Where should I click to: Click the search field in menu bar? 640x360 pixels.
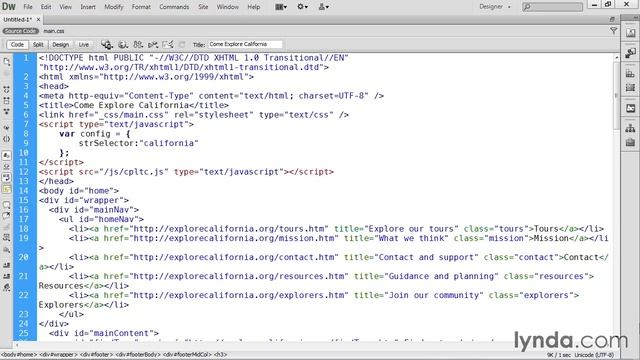point(552,7)
